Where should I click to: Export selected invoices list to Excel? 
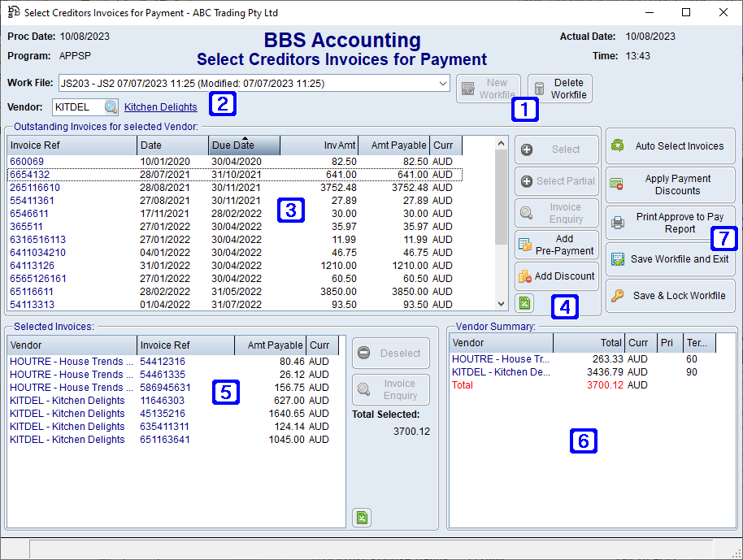click(361, 517)
